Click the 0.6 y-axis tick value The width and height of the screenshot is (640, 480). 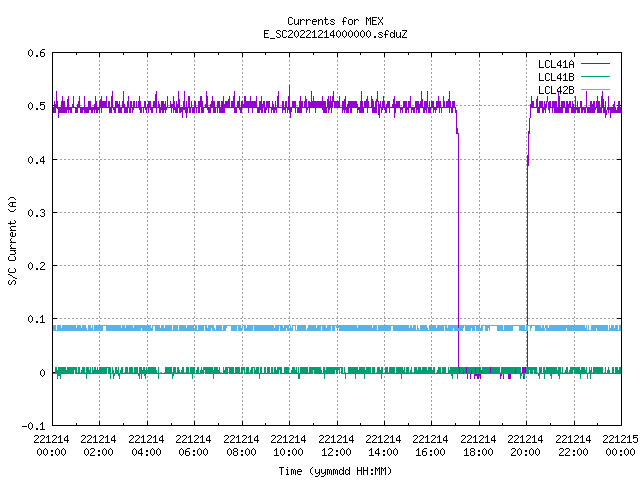pos(36,53)
